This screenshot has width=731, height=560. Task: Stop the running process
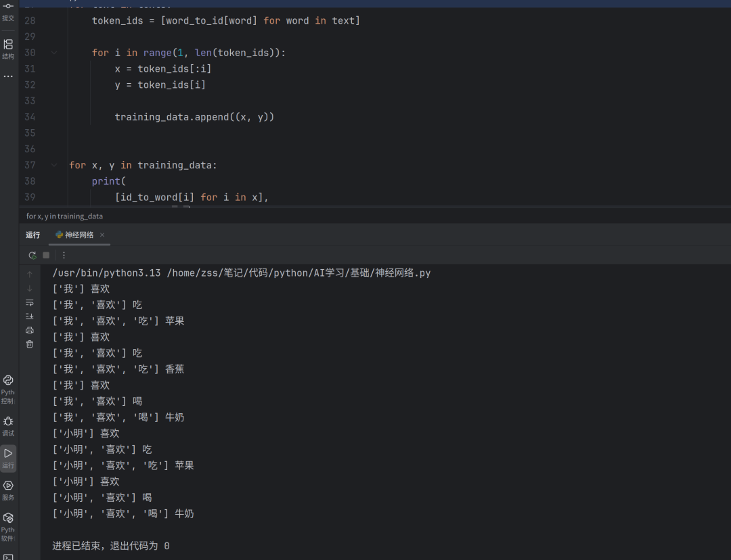pos(46,255)
